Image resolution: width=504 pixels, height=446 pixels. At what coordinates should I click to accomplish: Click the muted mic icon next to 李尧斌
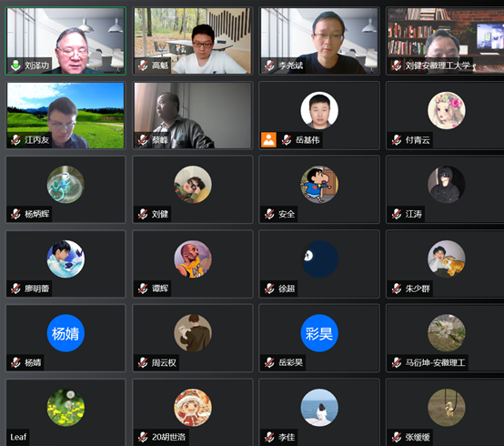tap(269, 66)
